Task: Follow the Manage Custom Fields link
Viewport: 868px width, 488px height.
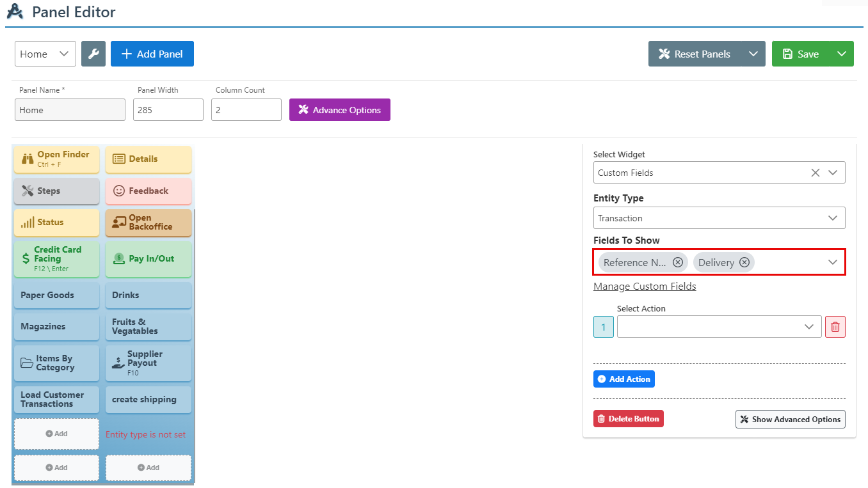Action: pyautogui.click(x=645, y=287)
